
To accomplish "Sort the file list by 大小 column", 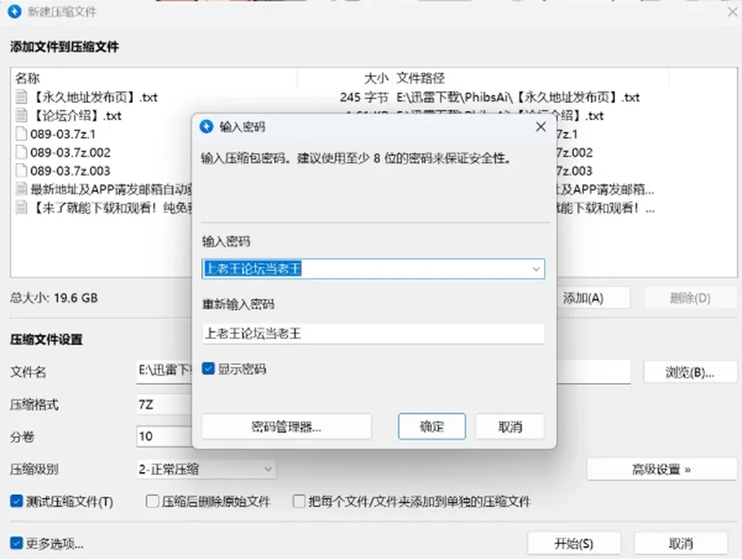I will point(345,78).
